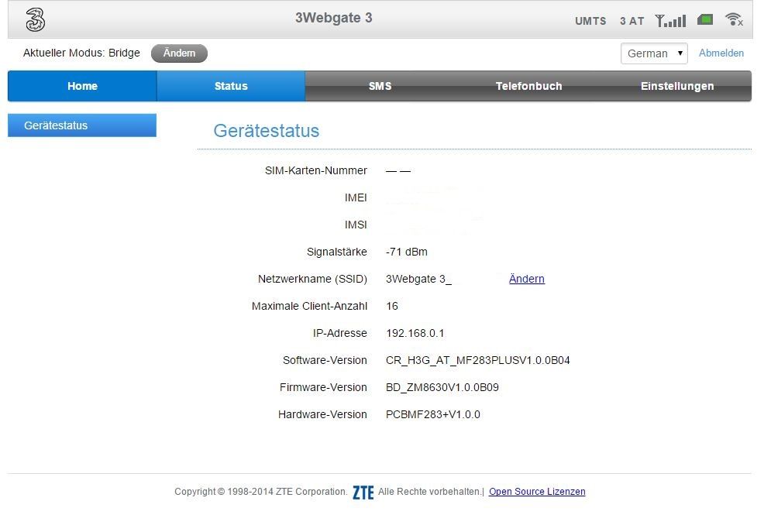Open the SMS tab
Screen dimensions: 771x532
[380, 86]
